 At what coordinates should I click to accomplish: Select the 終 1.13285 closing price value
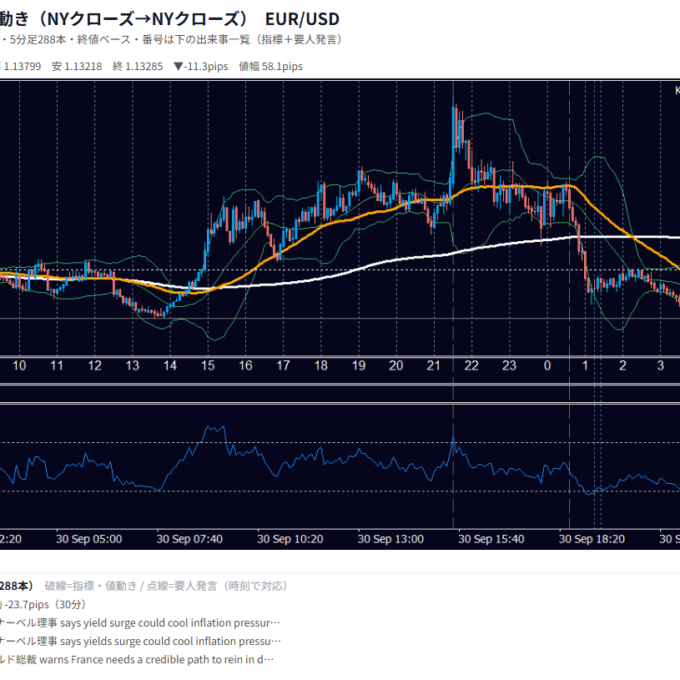point(137,66)
